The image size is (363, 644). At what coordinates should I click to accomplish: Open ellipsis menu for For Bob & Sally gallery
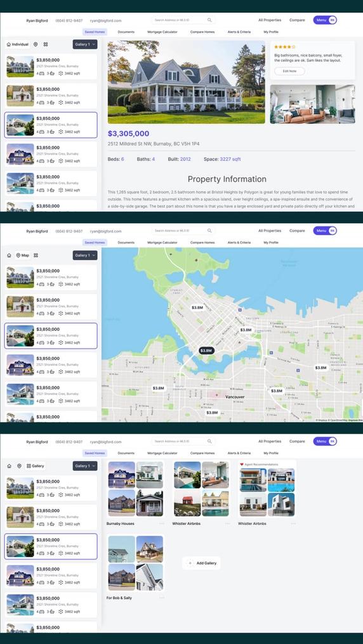point(162,598)
